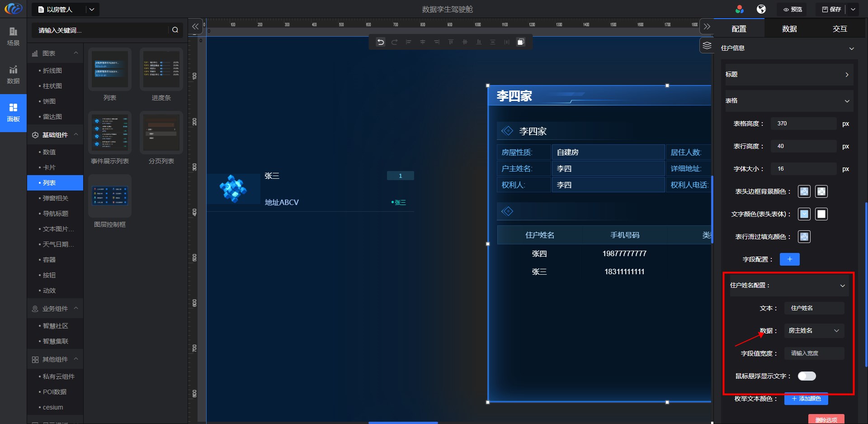
Task: Click the globe icon in top bar
Action: coord(761,10)
